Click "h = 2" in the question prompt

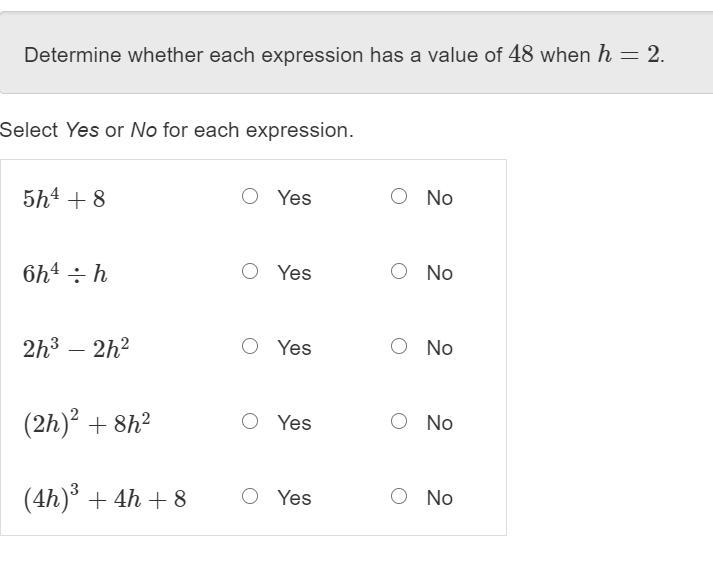click(x=629, y=55)
